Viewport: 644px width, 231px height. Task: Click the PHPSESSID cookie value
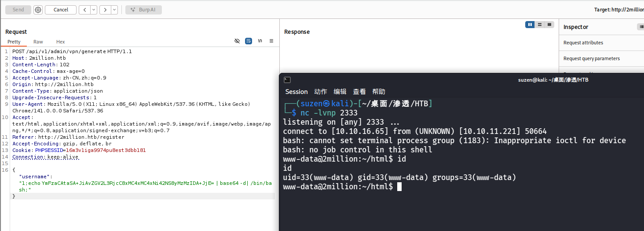pyautogui.click(x=106, y=150)
